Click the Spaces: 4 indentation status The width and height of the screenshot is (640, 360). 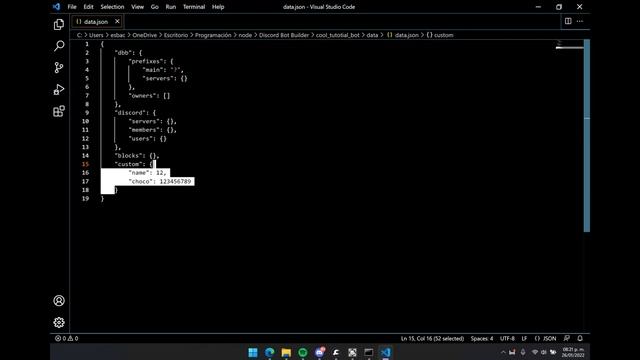click(x=482, y=338)
